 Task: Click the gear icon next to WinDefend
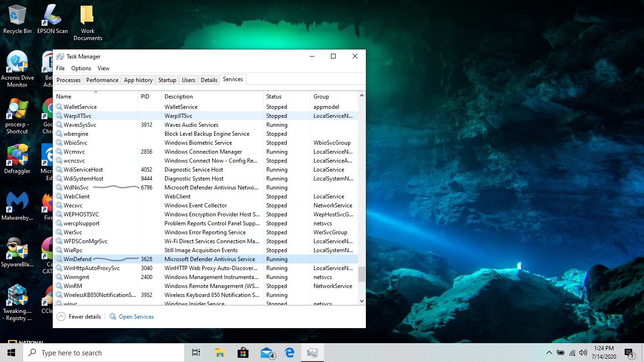59,259
